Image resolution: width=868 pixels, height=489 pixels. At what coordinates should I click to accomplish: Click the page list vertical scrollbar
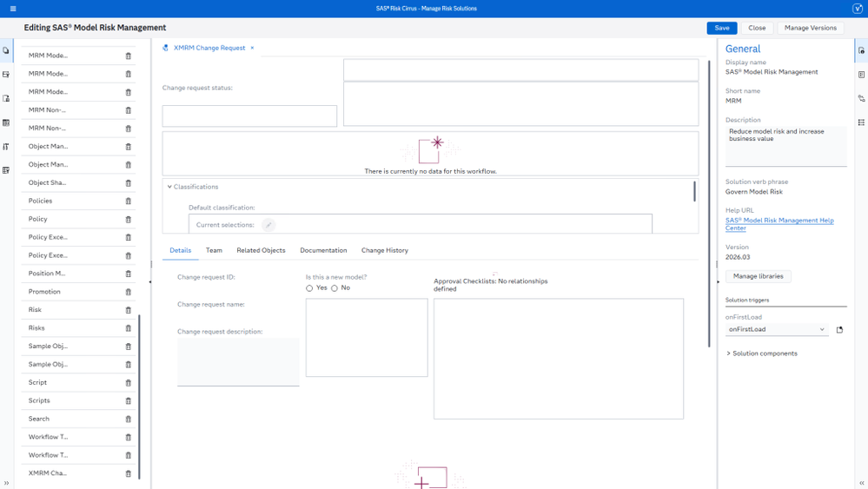coord(139,397)
